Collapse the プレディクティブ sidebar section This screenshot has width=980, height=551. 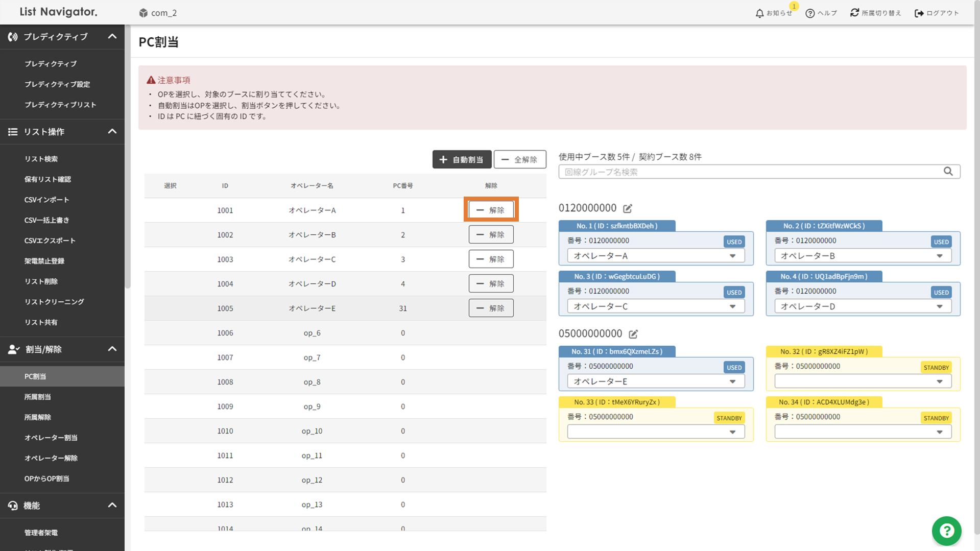click(112, 37)
